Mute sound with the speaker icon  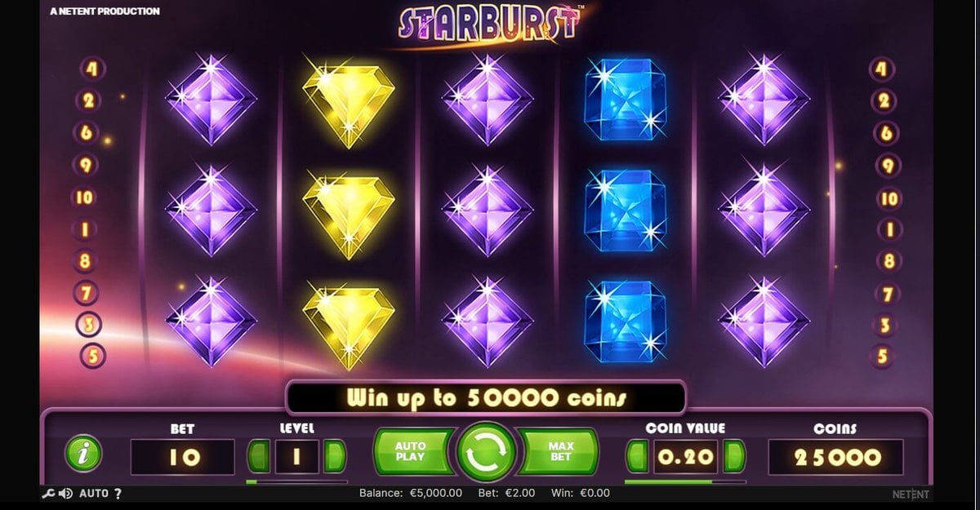coord(65,494)
